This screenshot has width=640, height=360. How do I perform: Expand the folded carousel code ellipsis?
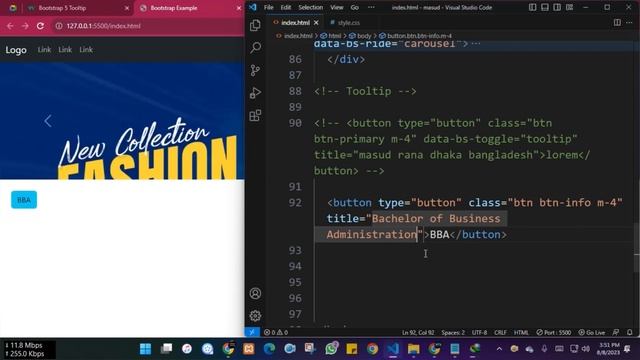476,44
